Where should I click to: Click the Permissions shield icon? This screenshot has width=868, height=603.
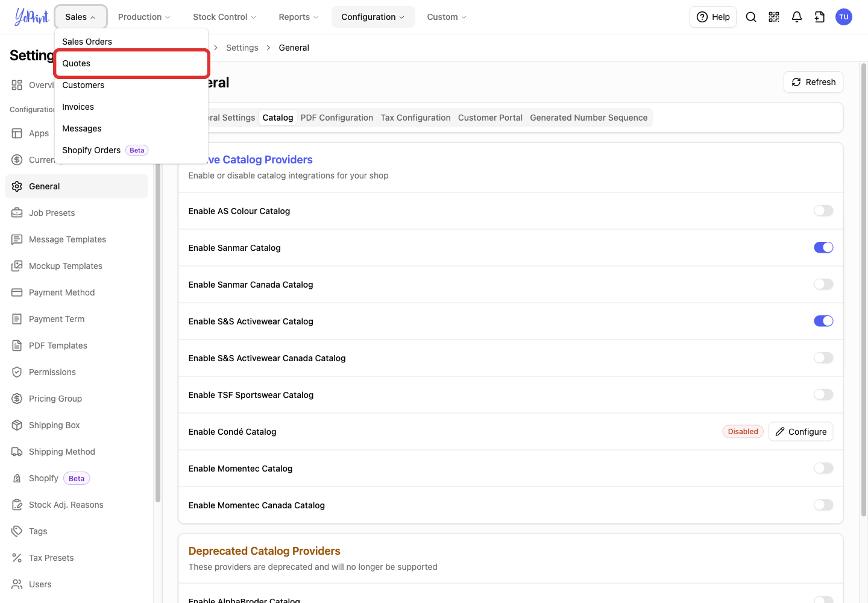click(x=17, y=372)
